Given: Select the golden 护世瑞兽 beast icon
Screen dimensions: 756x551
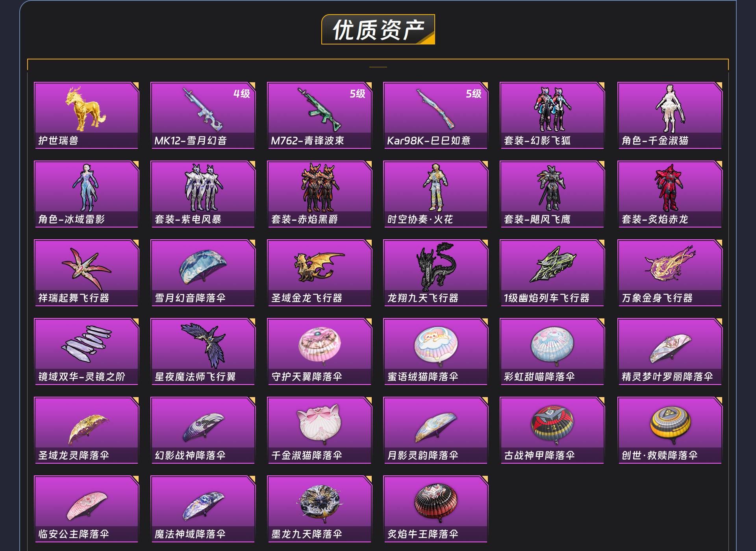Looking at the screenshot, I should 86,109.
